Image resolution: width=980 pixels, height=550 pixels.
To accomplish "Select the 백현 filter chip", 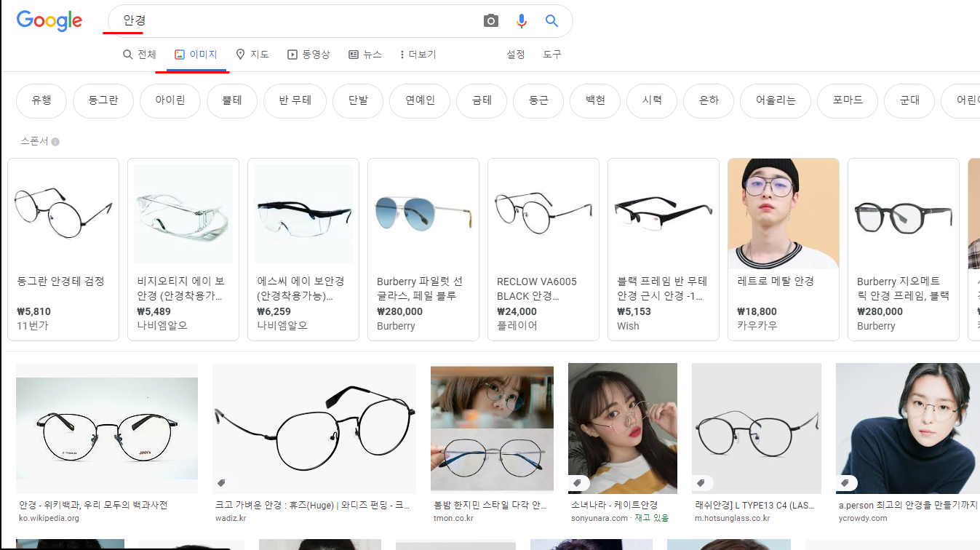I will tap(595, 101).
